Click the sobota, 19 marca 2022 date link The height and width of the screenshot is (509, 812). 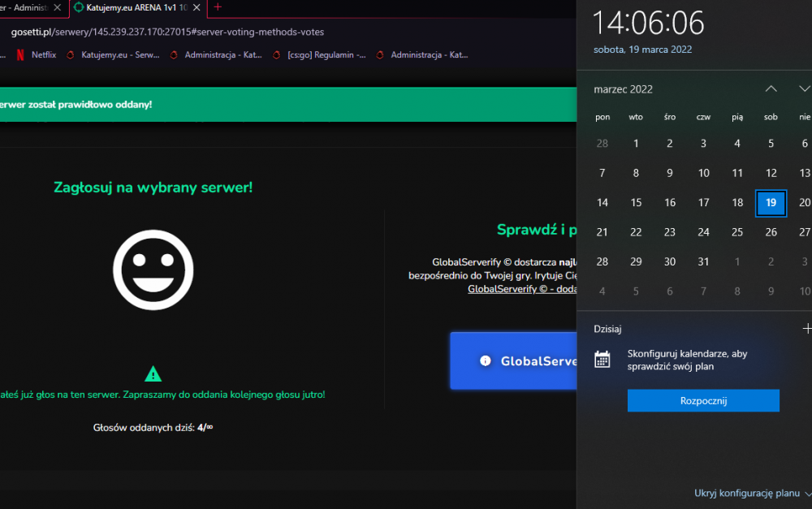pos(642,50)
